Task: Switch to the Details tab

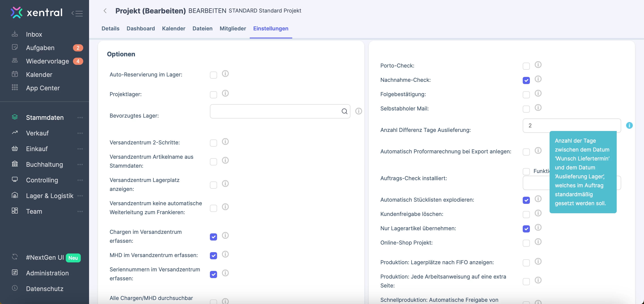Action: (110, 28)
